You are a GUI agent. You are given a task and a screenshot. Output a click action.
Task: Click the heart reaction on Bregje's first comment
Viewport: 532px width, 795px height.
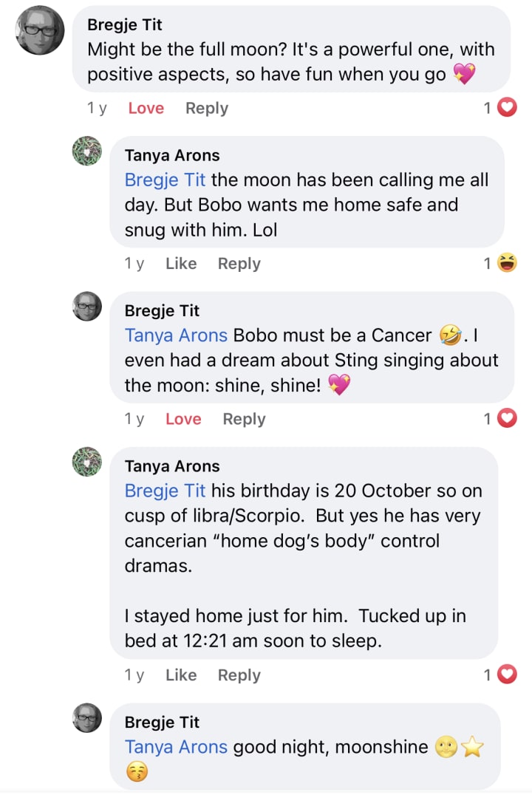click(x=507, y=109)
